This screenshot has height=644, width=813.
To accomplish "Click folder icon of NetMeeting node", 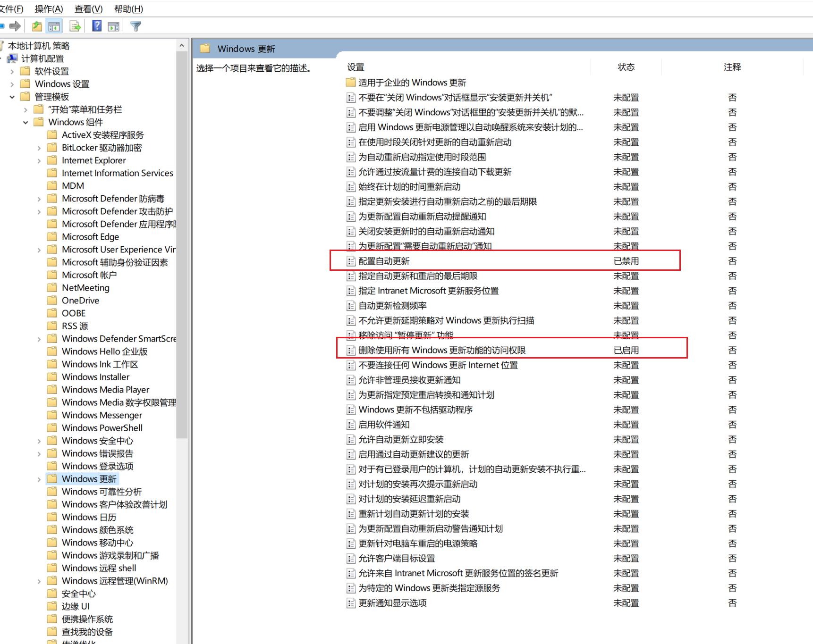I will coord(52,287).
